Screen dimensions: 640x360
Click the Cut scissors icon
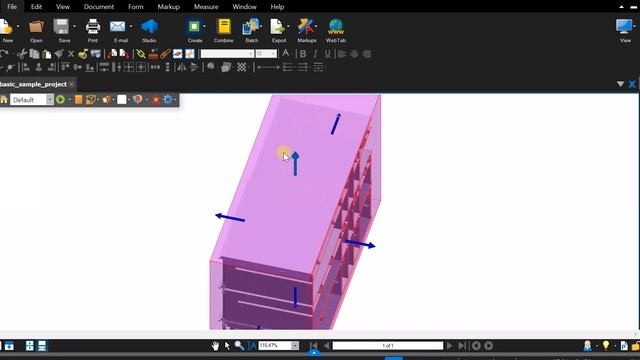pos(22,54)
